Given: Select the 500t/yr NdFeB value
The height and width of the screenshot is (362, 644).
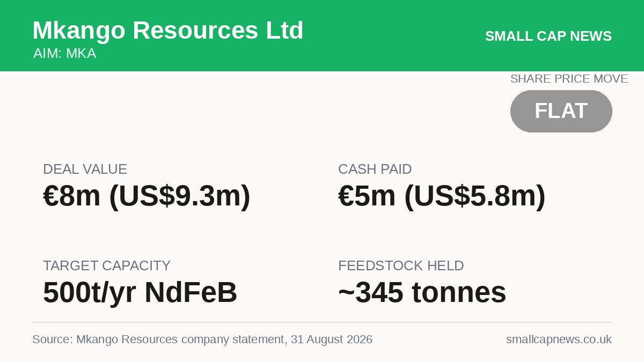Looking at the screenshot, I should (x=140, y=293).
